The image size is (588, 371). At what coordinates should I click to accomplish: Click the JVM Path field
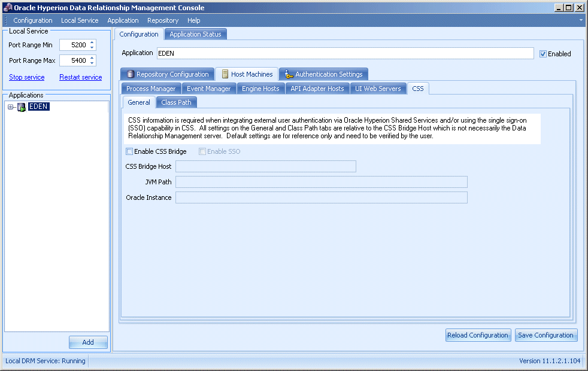click(322, 182)
